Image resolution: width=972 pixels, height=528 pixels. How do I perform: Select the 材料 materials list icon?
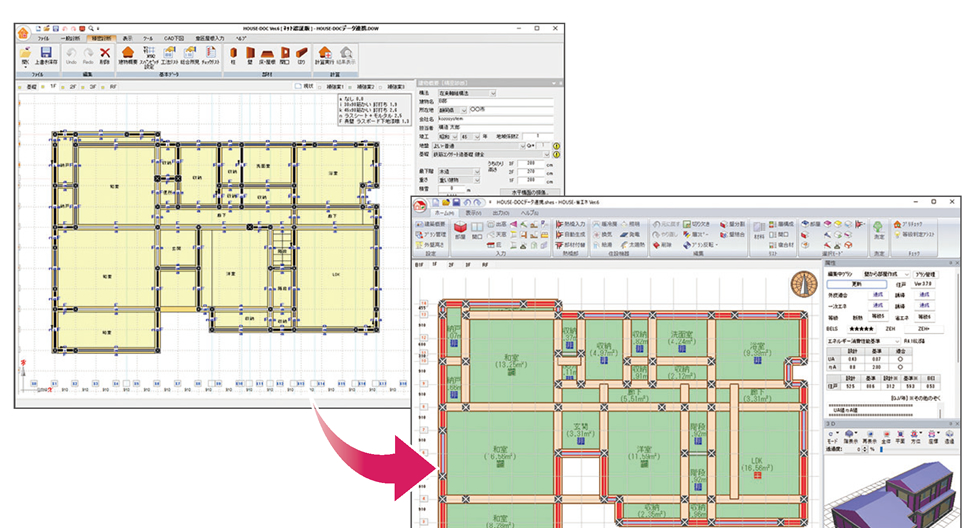click(761, 228)
